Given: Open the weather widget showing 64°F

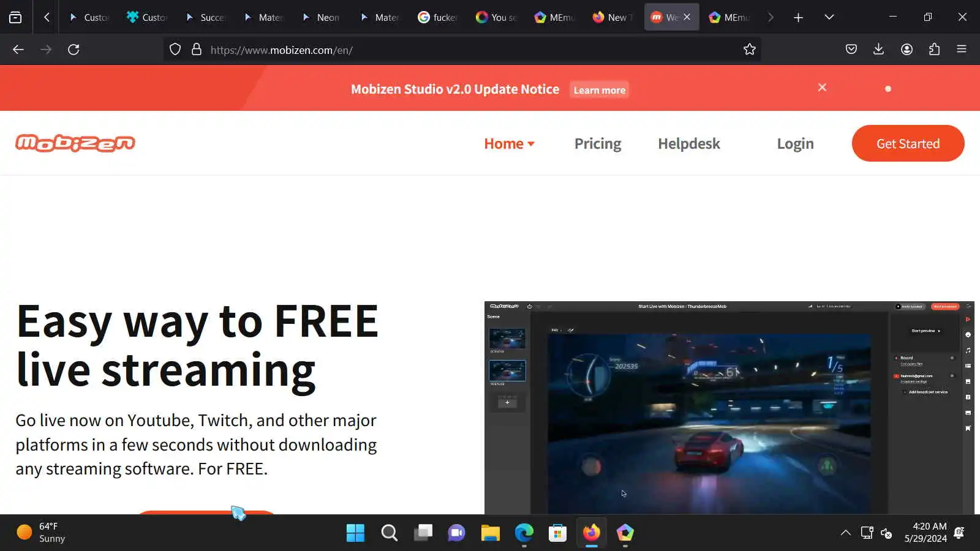Looking at the screenshot, I should (41, 533).
